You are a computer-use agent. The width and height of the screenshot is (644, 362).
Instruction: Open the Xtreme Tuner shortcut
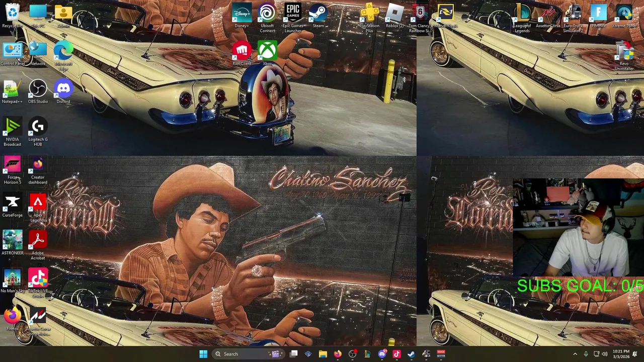(x=624, y=16)
